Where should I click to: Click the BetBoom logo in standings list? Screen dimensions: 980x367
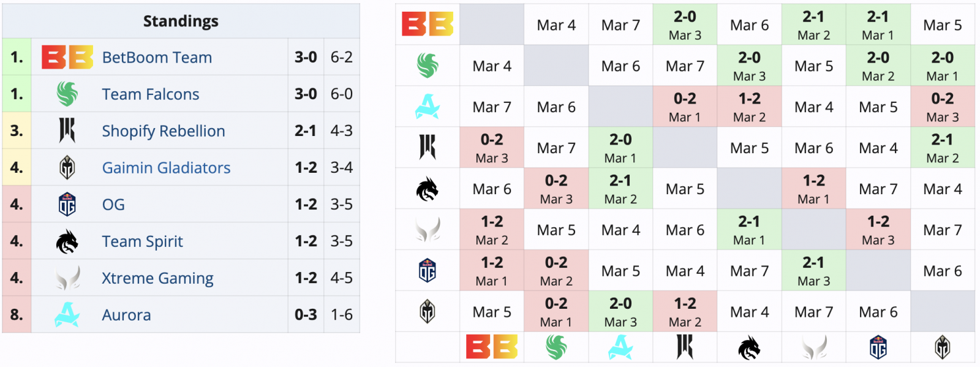pyautogui.click(x=67, y=57)
